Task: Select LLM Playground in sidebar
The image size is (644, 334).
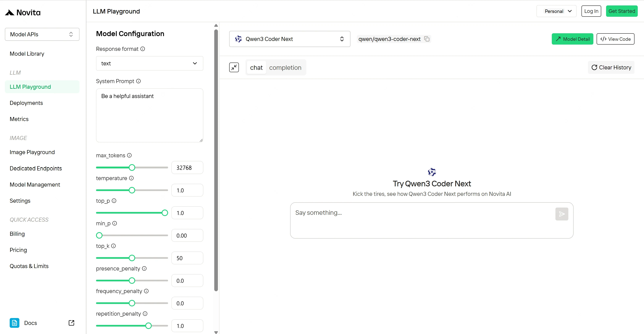Action: [42, 87]
